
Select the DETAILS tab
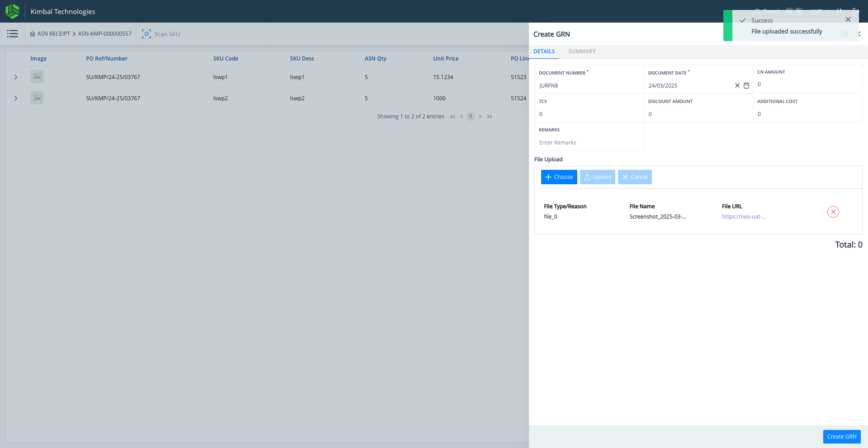544,51
